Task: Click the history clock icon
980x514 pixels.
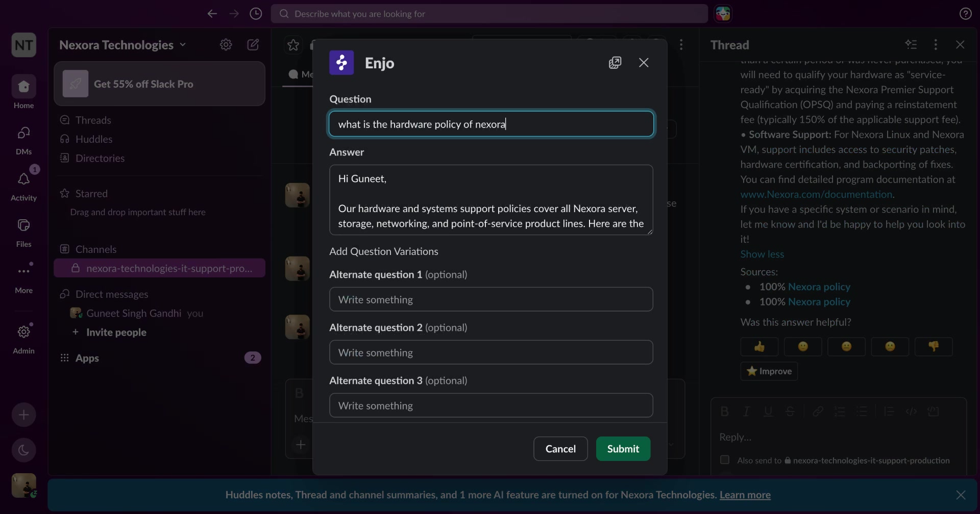Action: (256, 14)
